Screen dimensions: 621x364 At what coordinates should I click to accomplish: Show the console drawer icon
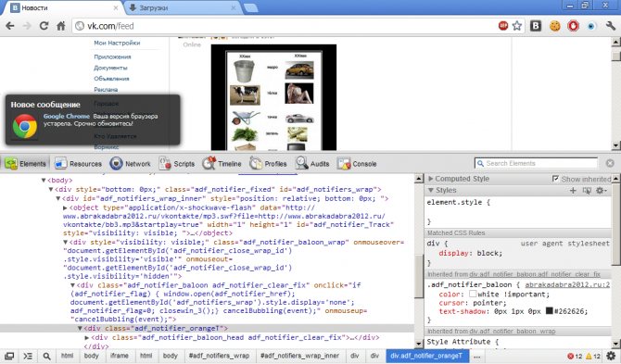click(28, 356)
